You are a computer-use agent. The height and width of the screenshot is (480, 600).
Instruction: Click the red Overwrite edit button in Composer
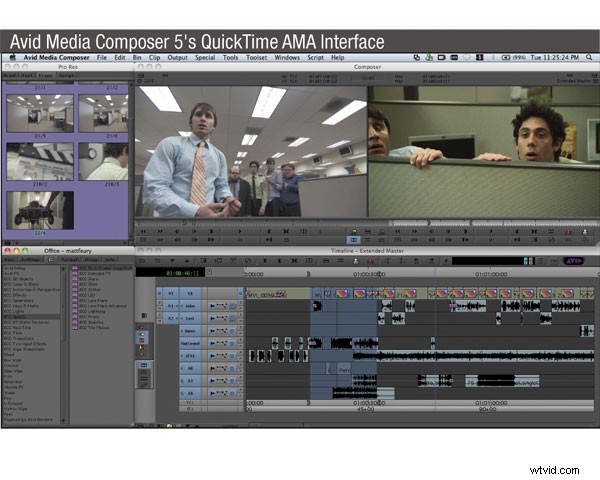[x=382, y=232]
